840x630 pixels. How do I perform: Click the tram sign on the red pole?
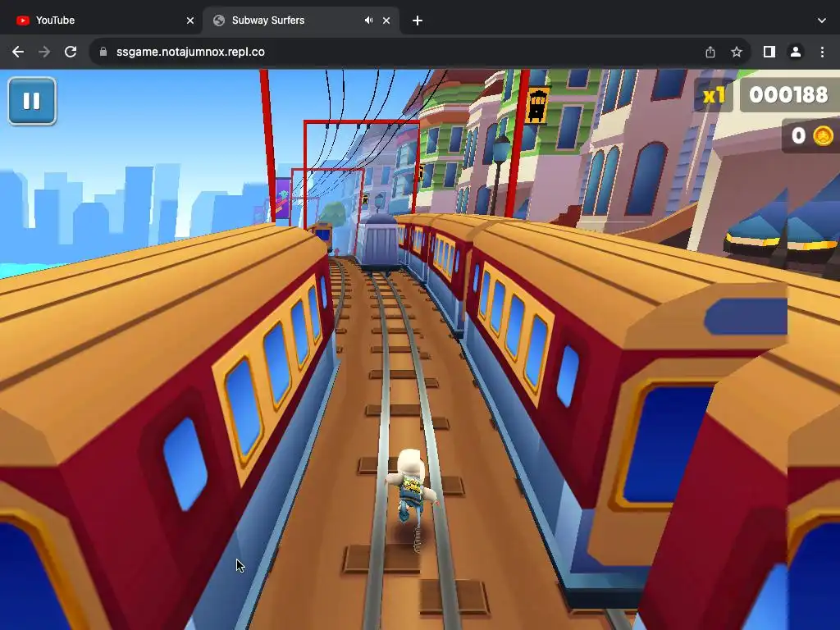point(537,105)
